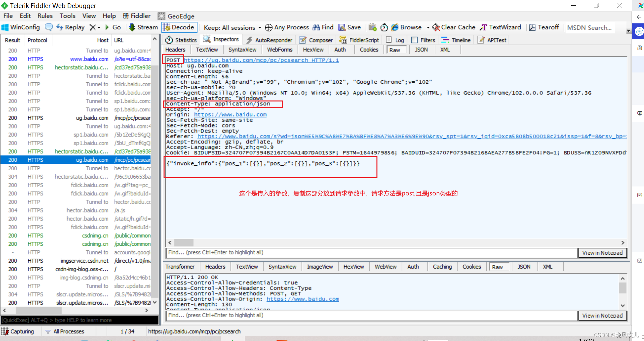Click the timer clock icon in toolbar

tap(384, 27)
